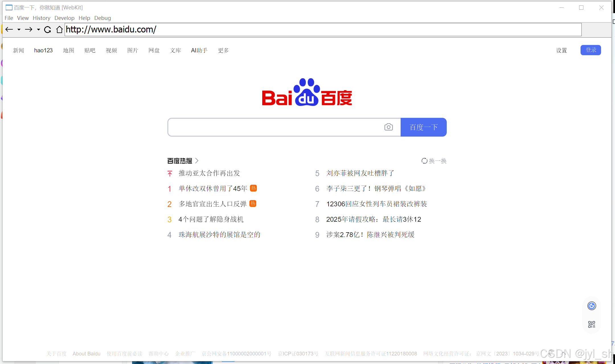Viewport: 615px width, 364px height.
Task: Click hot badge beside 单休改双休
Action: pos(253,188)
